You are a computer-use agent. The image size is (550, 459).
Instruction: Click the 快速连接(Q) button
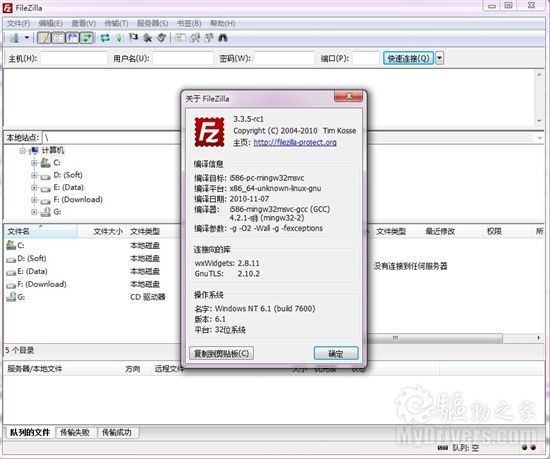tap(408, 58)
